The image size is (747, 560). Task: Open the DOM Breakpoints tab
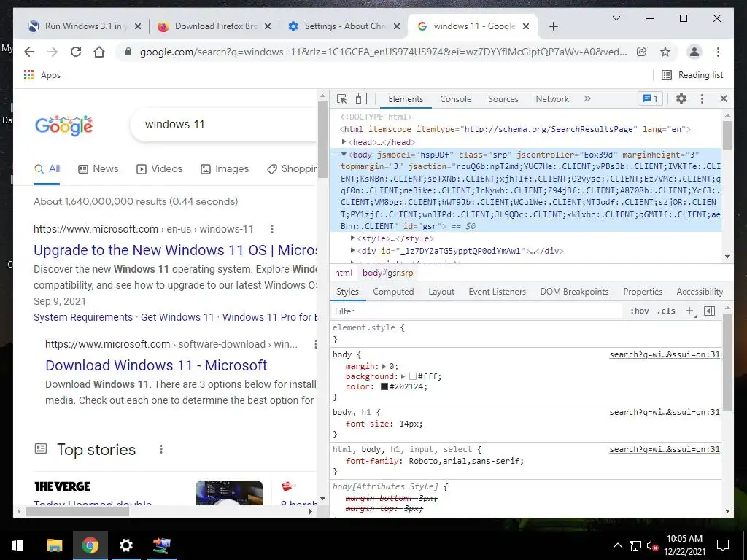(x=574, y=292)
